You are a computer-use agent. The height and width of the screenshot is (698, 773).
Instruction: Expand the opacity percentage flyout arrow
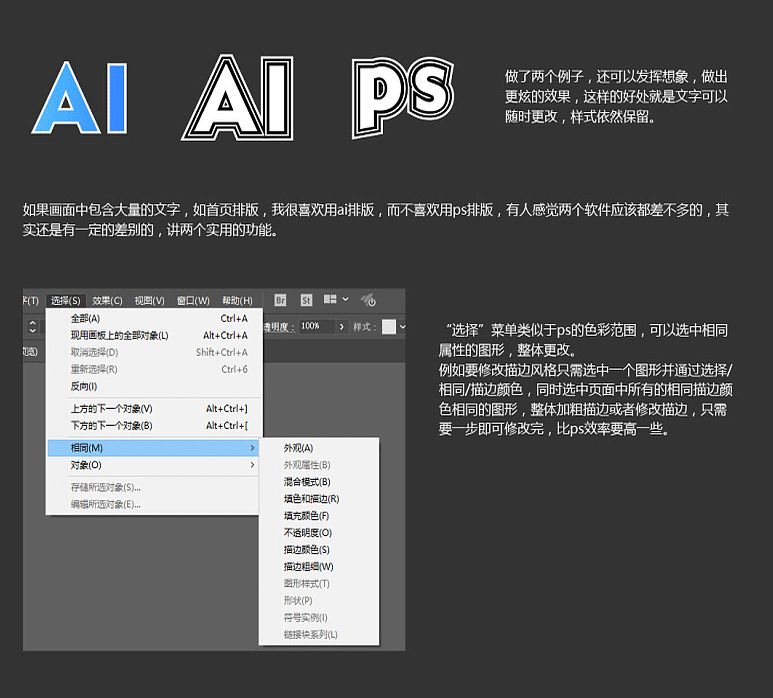[342, 327]
